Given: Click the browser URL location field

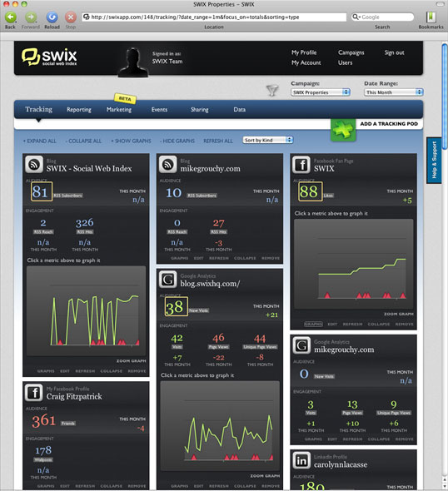Looking at the screenshot, I should [214, 17].
